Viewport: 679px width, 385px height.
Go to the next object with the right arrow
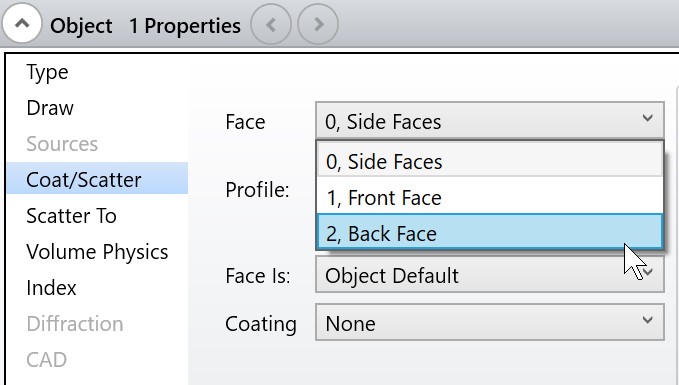click(x=318, y=24)
